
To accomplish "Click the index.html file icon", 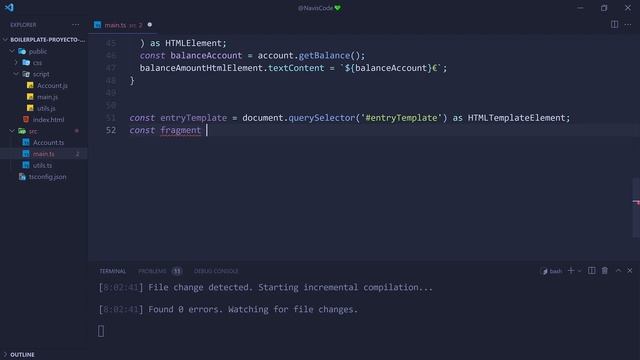I will click(26, 120).
